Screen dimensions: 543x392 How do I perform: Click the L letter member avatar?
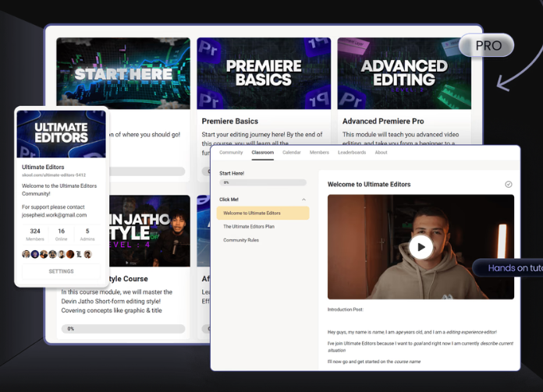[79, 254]
